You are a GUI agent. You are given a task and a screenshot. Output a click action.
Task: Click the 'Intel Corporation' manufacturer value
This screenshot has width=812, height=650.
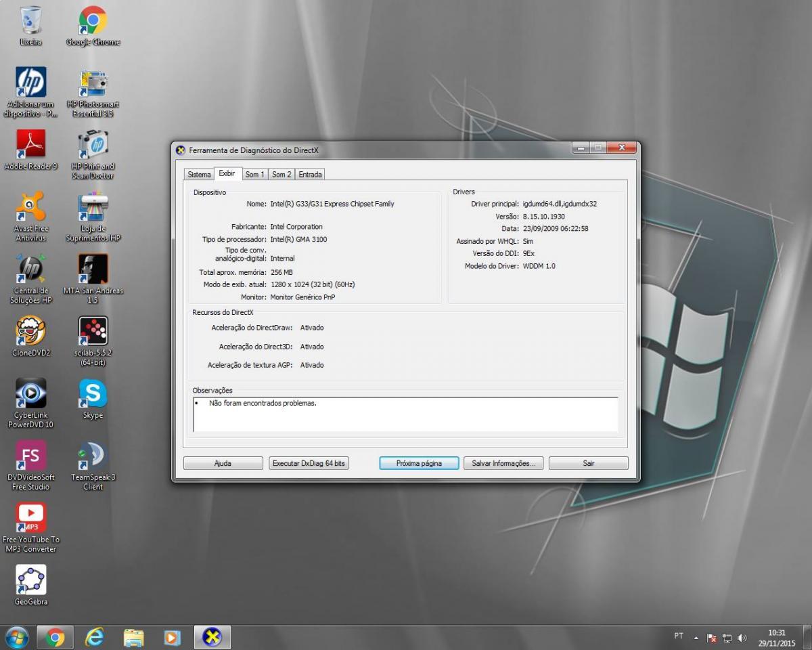coord(296,227)
